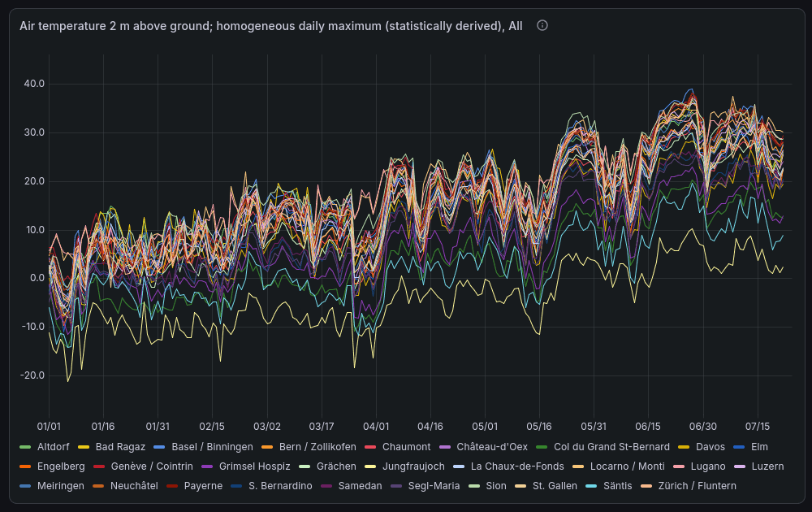Click Bern / Zollikofen color swatch
The height and width of the screenshot is (512, 812).
(x=267, y=447)
